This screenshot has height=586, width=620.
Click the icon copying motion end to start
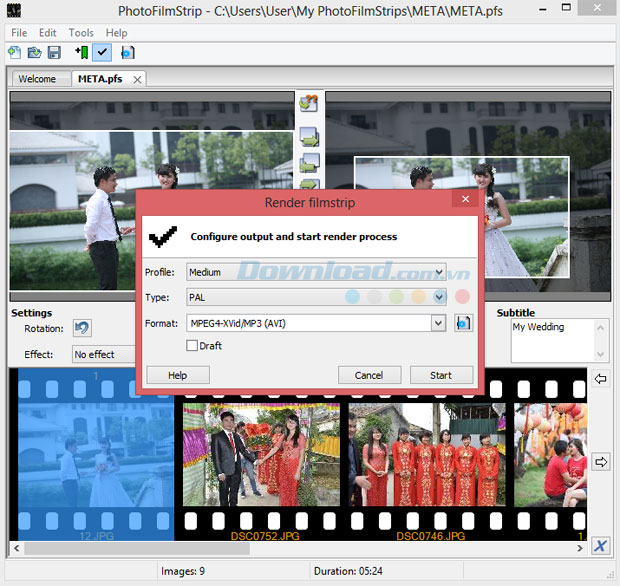coord(309,163)
